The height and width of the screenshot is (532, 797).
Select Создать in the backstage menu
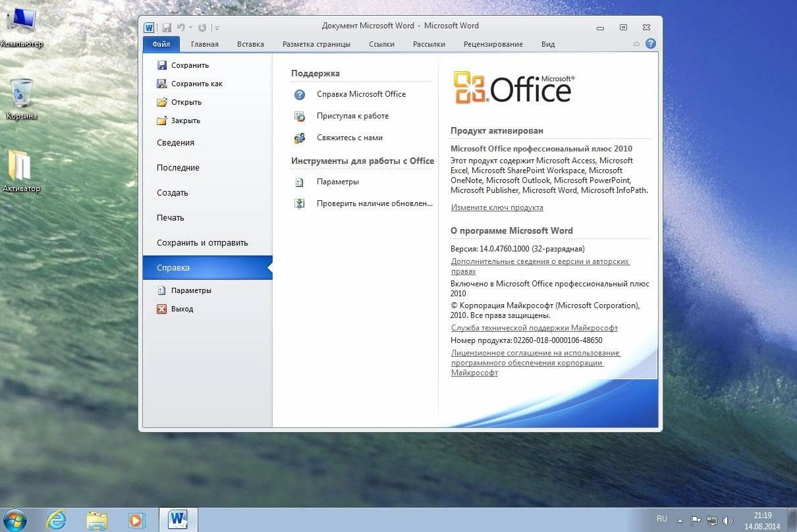(207, 193)
